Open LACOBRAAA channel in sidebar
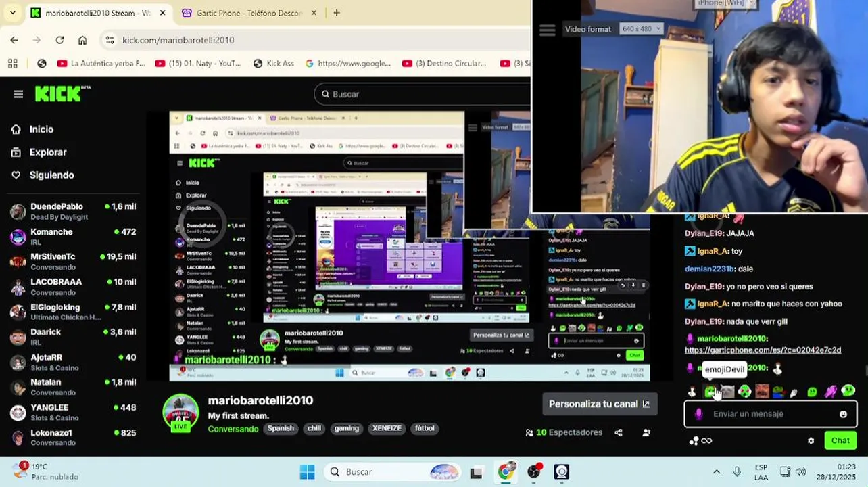The image size is (868, 487). point(73,287)
